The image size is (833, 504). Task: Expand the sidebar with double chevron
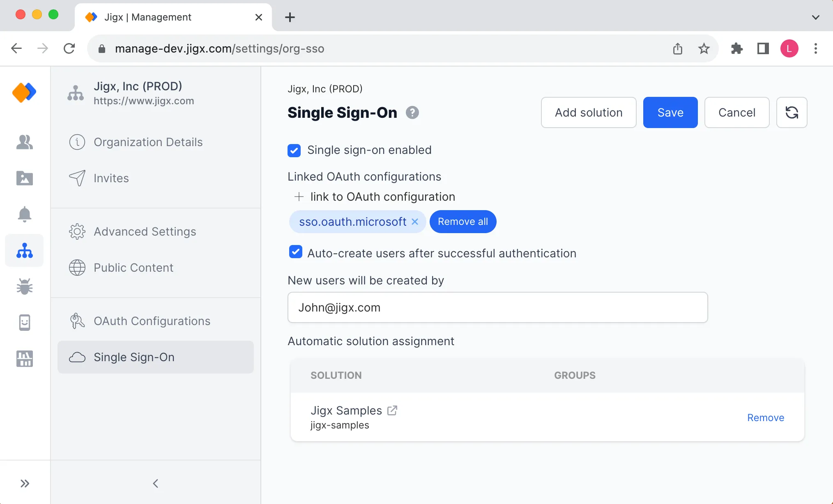25,483
